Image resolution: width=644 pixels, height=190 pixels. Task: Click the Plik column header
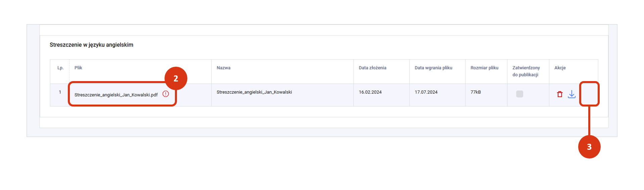click(78, 68)
